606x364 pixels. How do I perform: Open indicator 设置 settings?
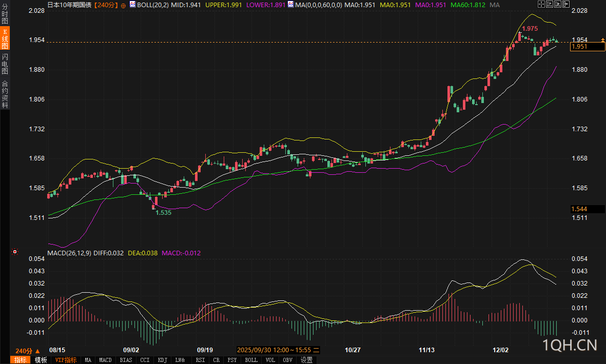pos(306,360)
